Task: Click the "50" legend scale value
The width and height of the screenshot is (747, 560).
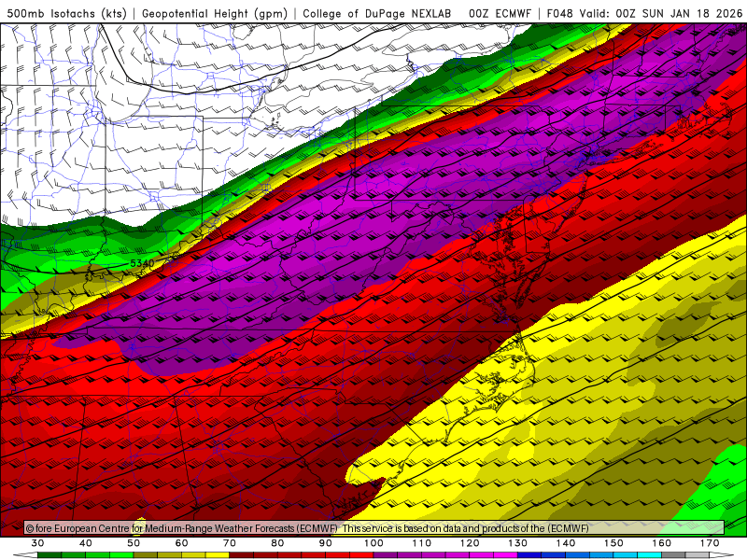Action: tap(134, 543)
